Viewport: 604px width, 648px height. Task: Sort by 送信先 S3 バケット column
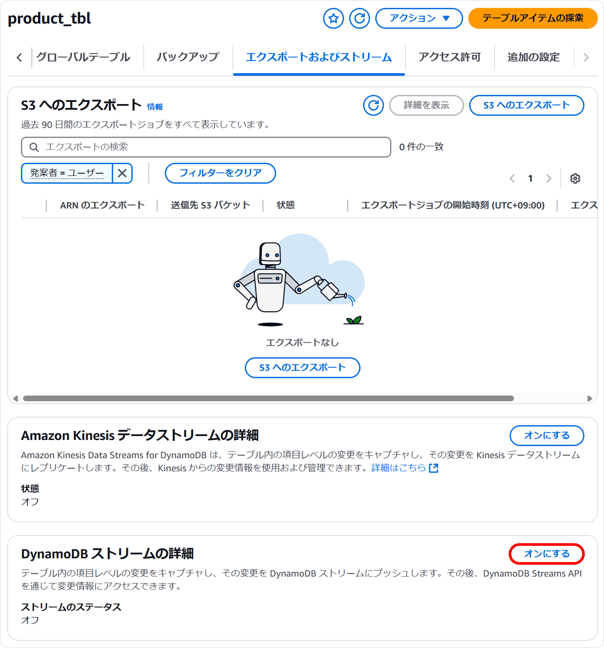[x=210, y=205]
